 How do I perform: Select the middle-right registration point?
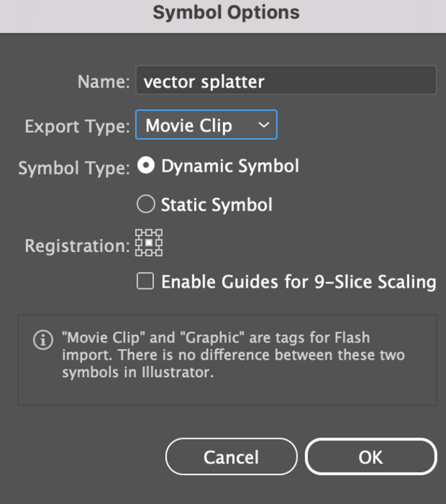(159, 242)
